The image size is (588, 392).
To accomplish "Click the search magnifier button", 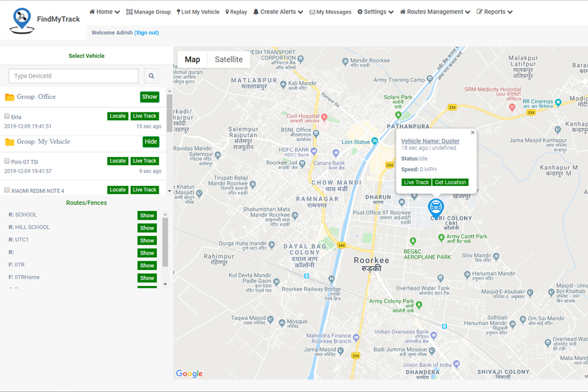I will point(151,76).
